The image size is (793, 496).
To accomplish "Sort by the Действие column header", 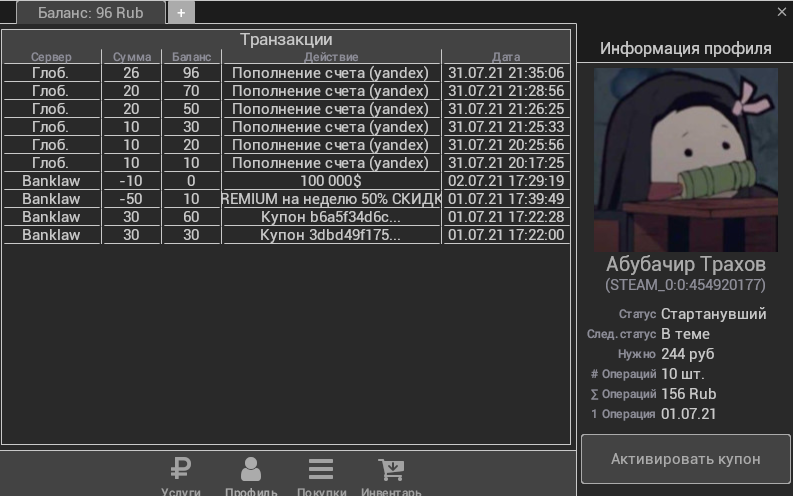I will [x=331, y=57].
